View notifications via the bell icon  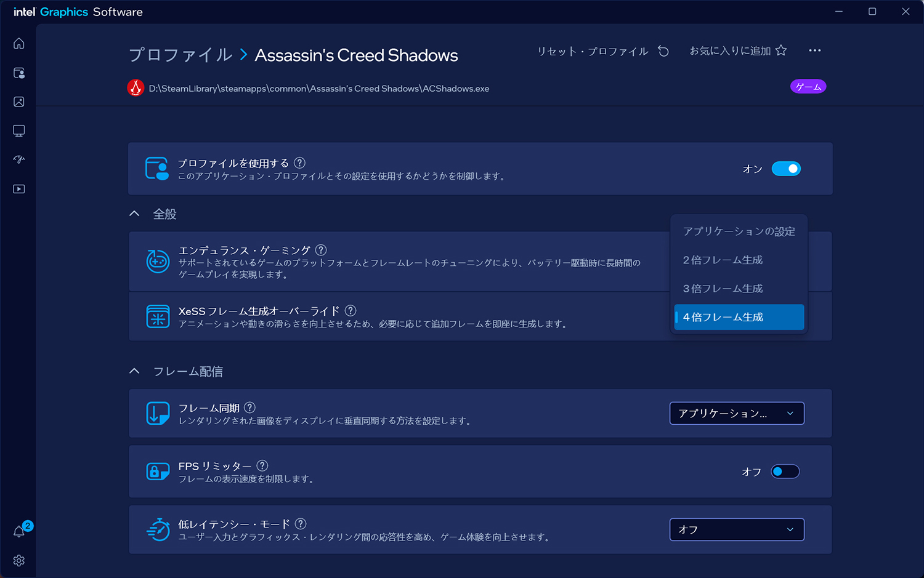[x=18, y=531]
